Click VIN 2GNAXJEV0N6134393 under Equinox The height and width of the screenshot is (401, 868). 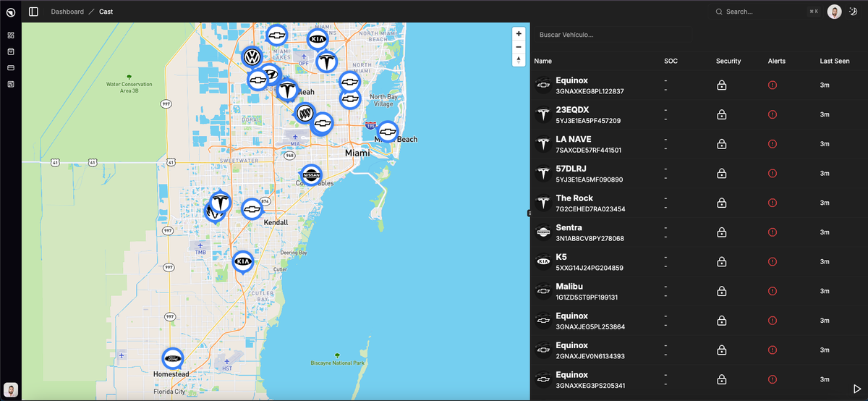point(590,356)
